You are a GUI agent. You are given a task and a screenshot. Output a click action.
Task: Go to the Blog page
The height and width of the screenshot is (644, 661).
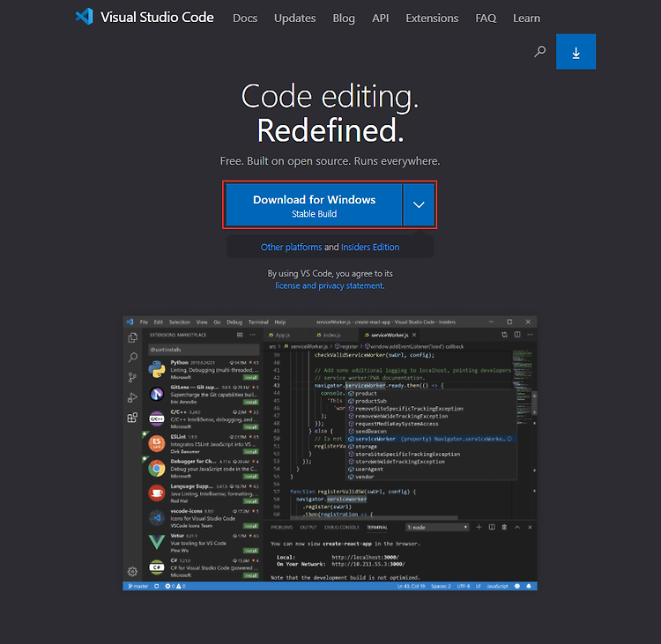[x=344, y=19]
